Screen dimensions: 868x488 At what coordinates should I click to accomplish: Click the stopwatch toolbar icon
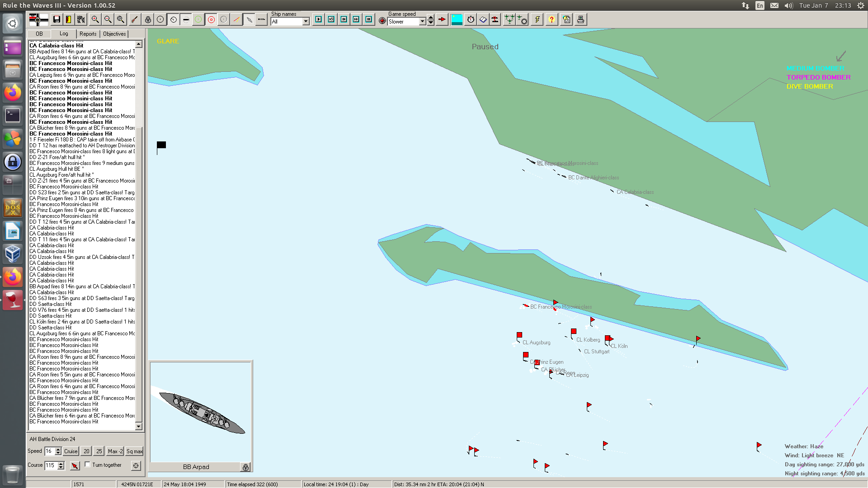(471, 19)
